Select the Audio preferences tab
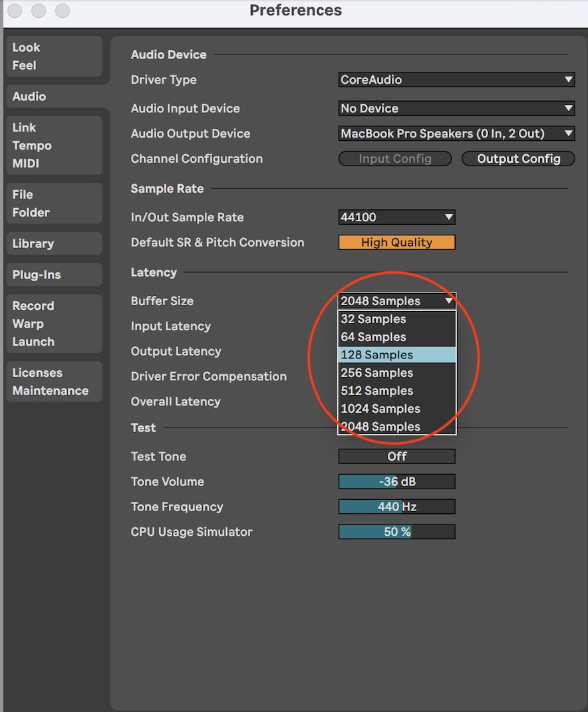This screenshot has width=588, height=712. (x=54, y=96)
